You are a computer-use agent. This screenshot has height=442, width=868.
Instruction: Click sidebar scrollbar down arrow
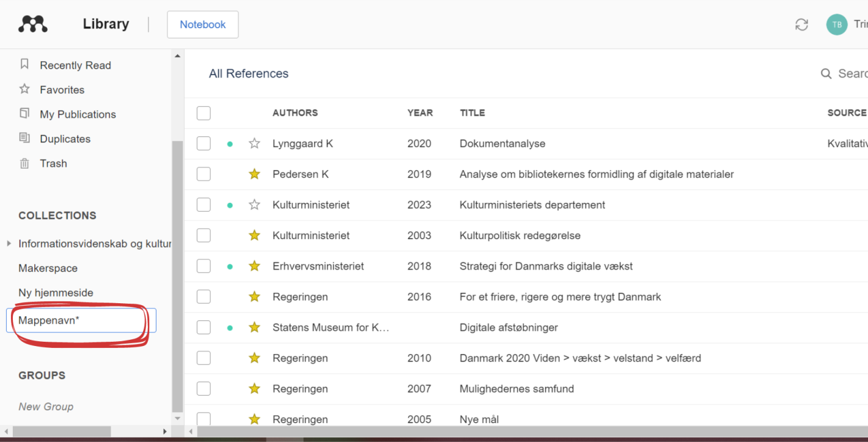click(178, 419)
